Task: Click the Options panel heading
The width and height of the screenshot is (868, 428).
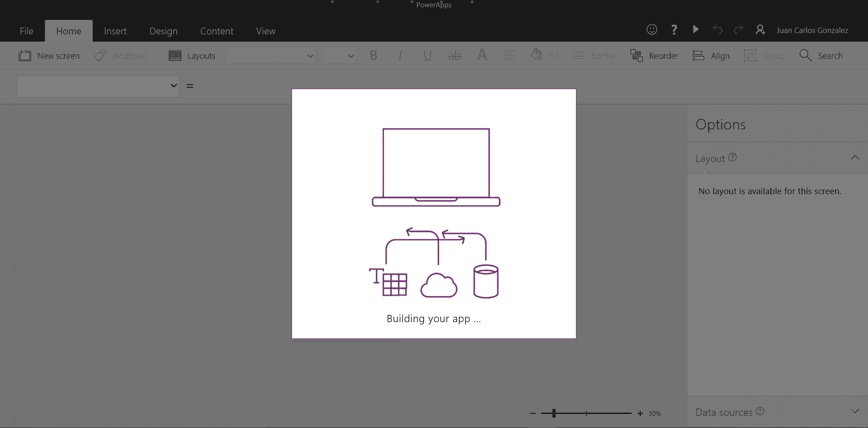Action: (x=721, y=125)
